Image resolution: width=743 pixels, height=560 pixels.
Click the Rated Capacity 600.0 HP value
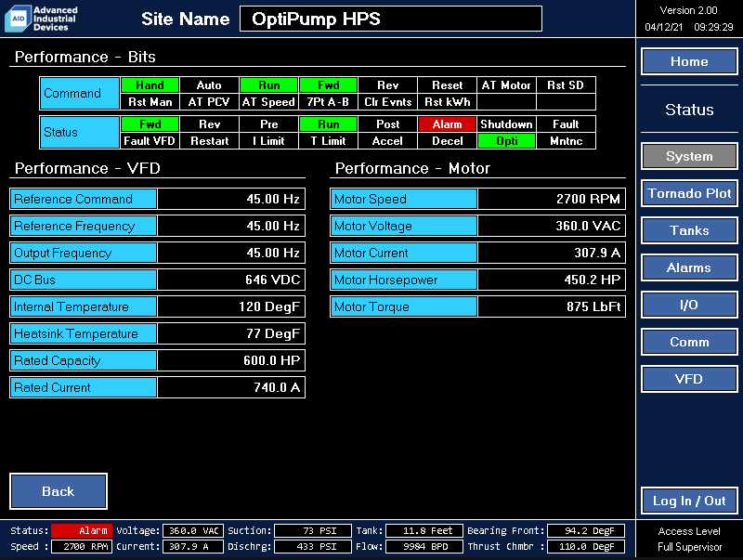point(231,360)
